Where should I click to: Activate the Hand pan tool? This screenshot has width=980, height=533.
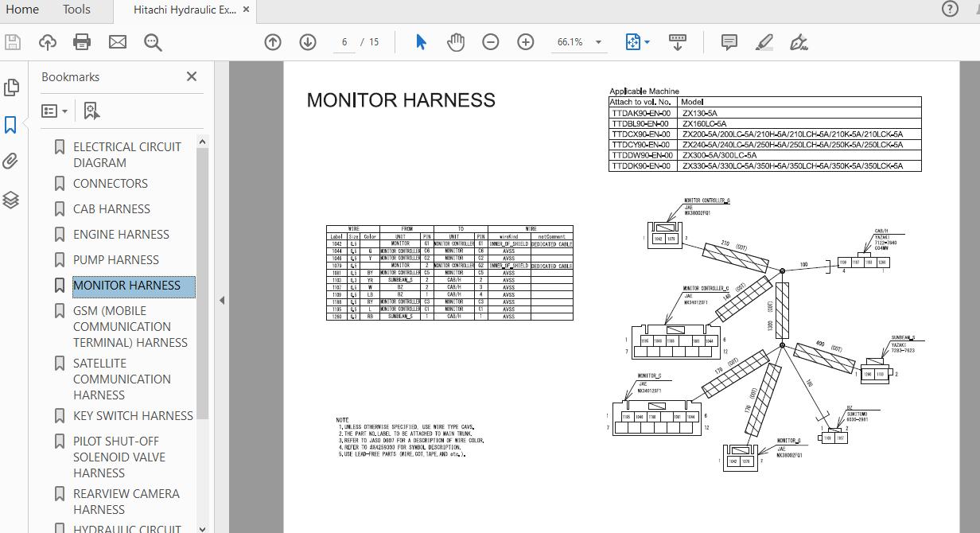coord(456,42)
